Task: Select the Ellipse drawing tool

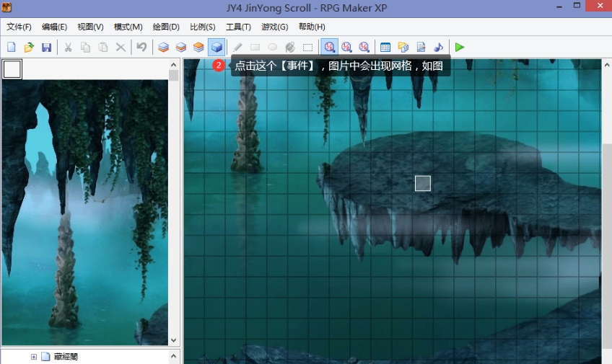Action: [x=272, y=47]
